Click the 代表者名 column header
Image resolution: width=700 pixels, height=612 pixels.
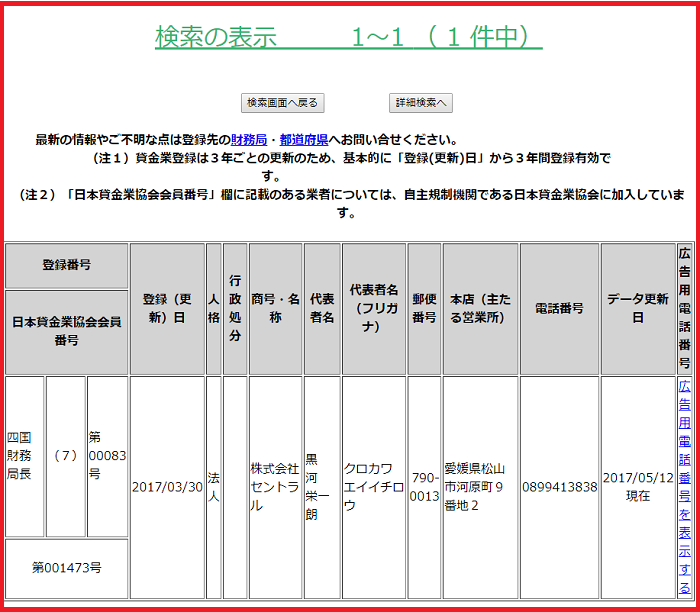[x=322, y=308]
